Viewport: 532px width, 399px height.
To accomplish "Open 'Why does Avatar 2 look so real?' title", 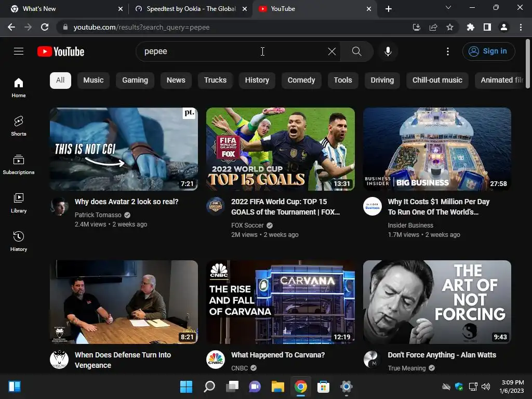I will point(126,202).
